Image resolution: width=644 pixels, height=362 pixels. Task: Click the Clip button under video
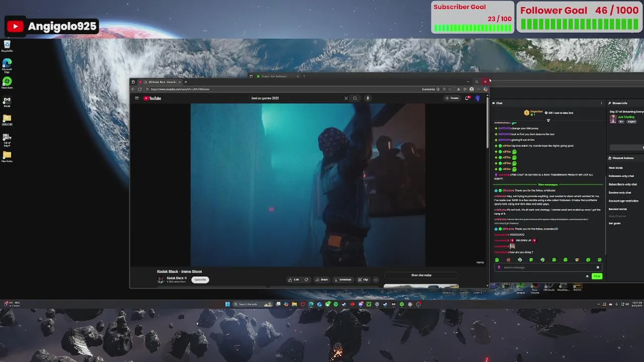pos(363,280)
